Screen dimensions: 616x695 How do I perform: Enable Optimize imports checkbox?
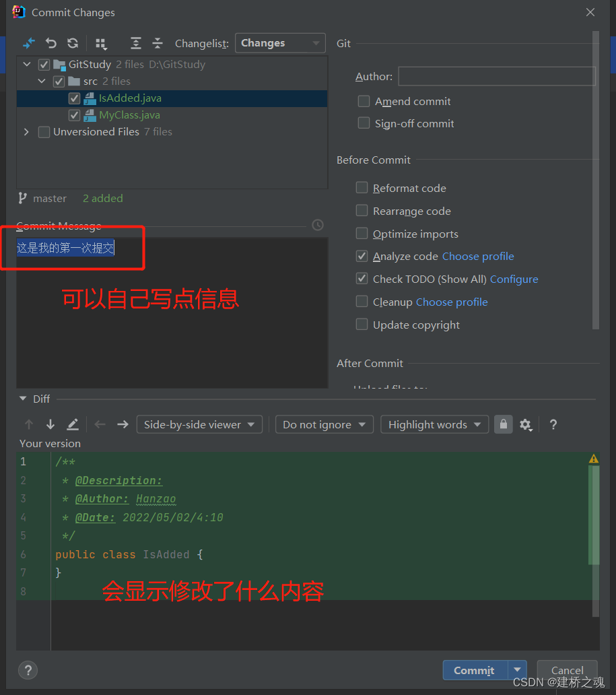click(x=362, y=233)
